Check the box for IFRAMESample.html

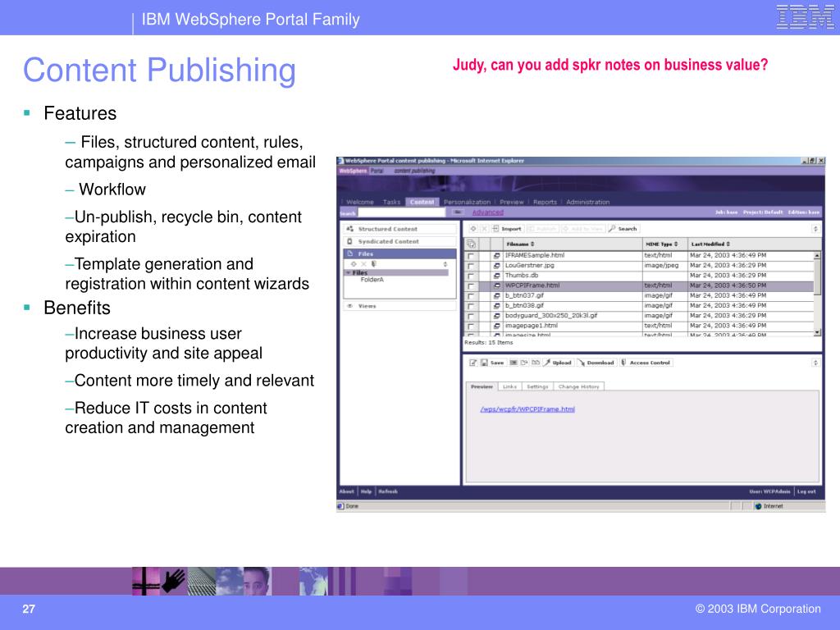coord(471,256)
